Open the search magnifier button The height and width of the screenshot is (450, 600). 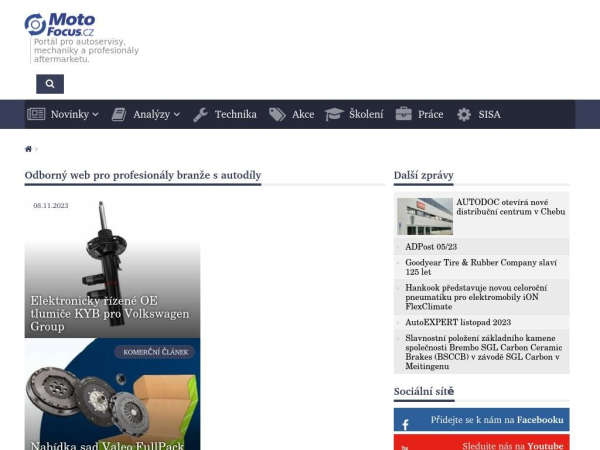(x=50, y=84)
